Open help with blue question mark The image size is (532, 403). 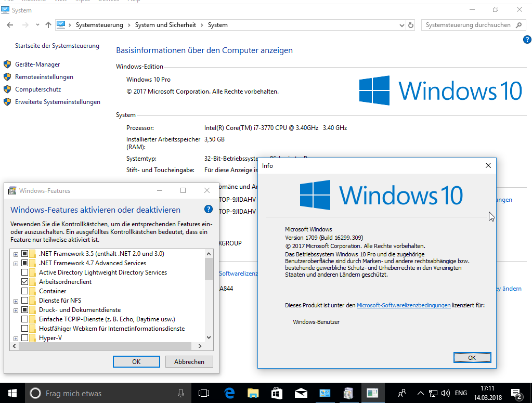pyautogui.click(x=527, y=40)
